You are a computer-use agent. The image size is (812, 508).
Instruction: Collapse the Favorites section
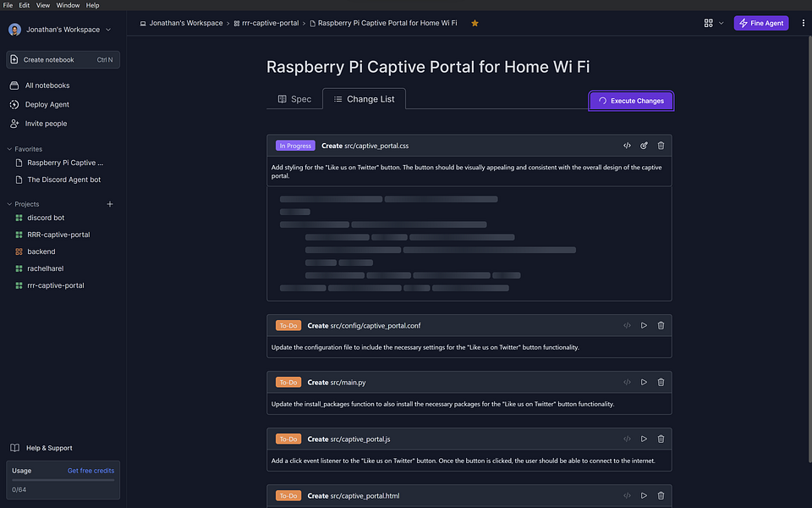click(9, 149)
